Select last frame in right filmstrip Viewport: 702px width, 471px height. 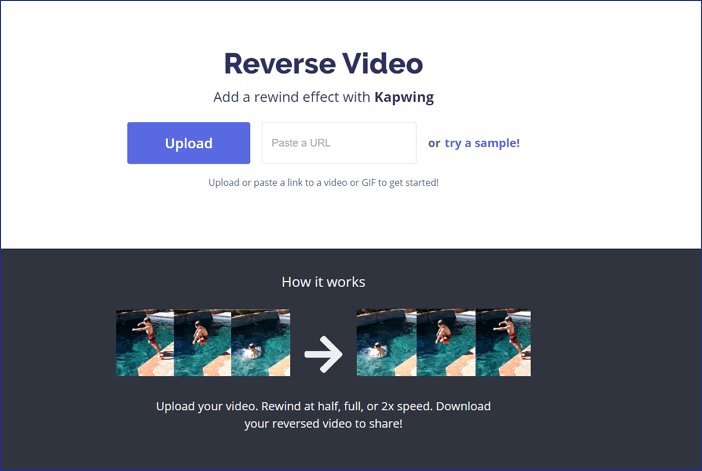(x=503, y=343)
